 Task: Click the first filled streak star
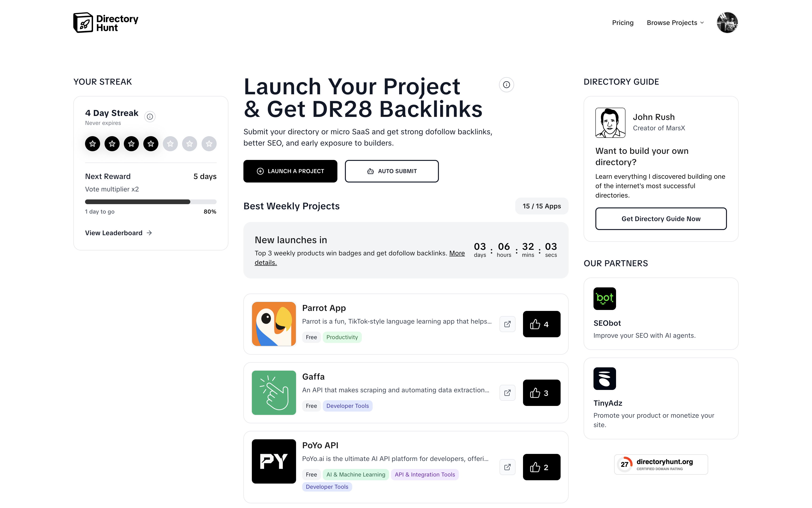[x=93, y=144]
